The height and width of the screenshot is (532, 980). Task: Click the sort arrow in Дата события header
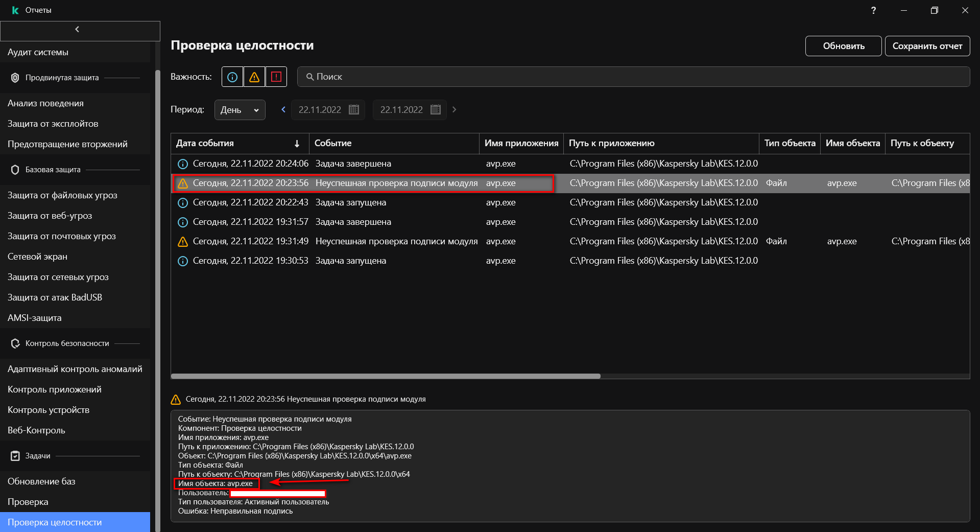297,144
